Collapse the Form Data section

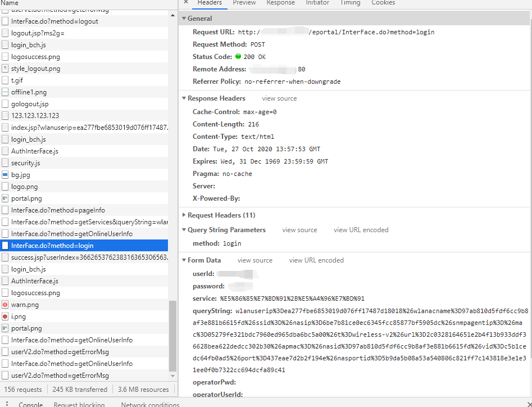point(184,260)
